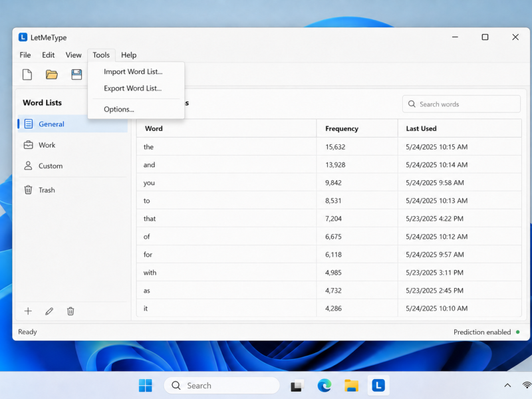Image resolution: width=532 pixels, height=399 pixels.
Task: Show hidden system tray icons chevron
Action: click(507, 385)
